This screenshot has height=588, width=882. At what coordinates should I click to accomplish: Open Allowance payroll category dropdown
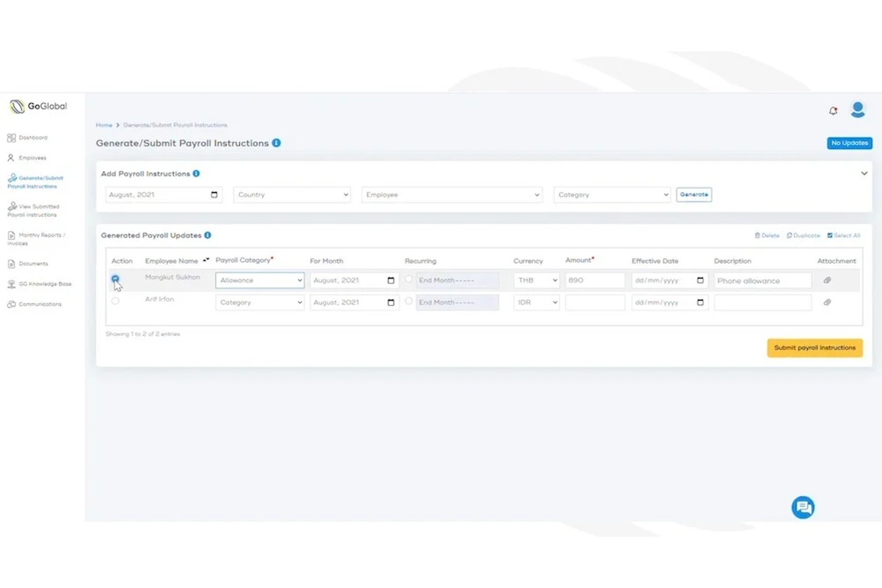[x=260, y=281]
